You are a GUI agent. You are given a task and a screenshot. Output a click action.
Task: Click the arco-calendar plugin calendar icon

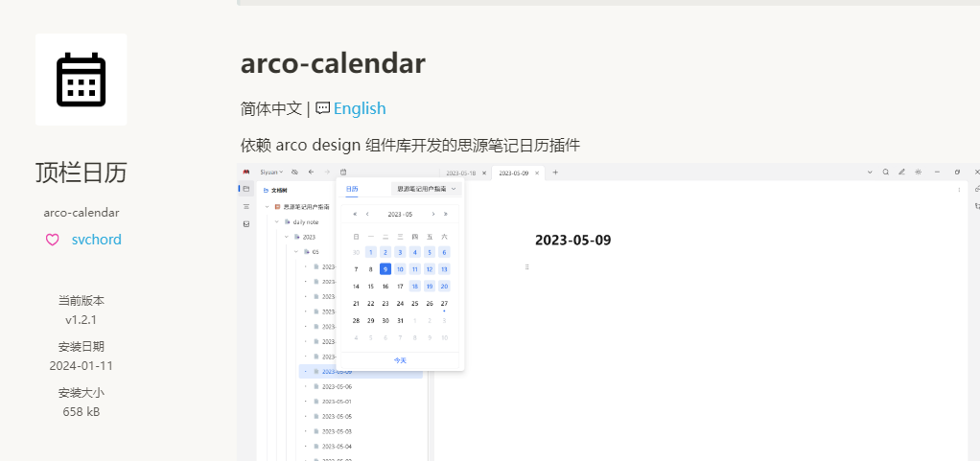[82, 80]
